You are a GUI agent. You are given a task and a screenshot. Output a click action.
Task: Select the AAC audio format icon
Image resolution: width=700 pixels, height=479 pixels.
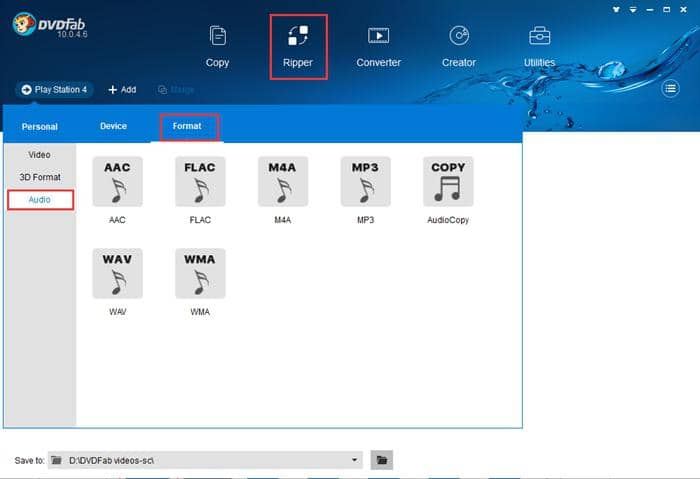click(x=117, y=182)
